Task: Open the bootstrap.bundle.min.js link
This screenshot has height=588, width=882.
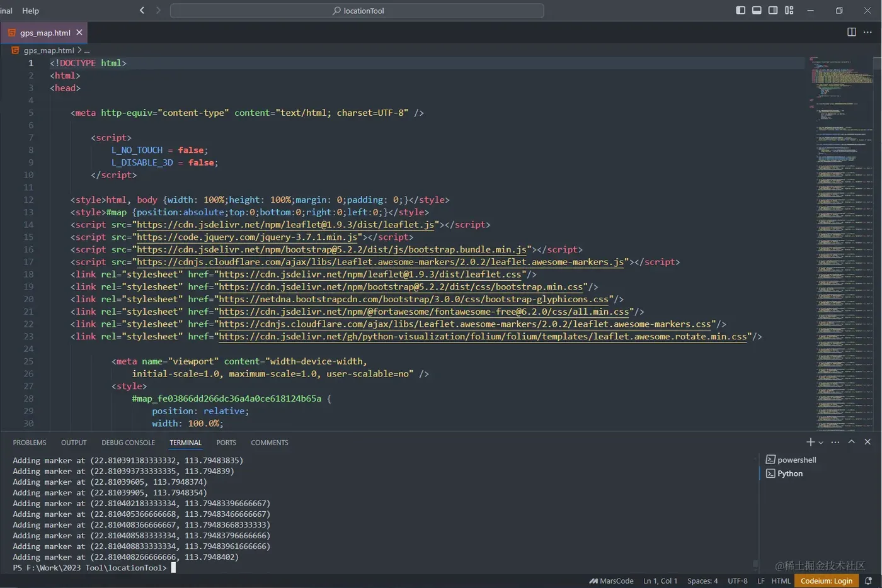Action: [332, 249]
